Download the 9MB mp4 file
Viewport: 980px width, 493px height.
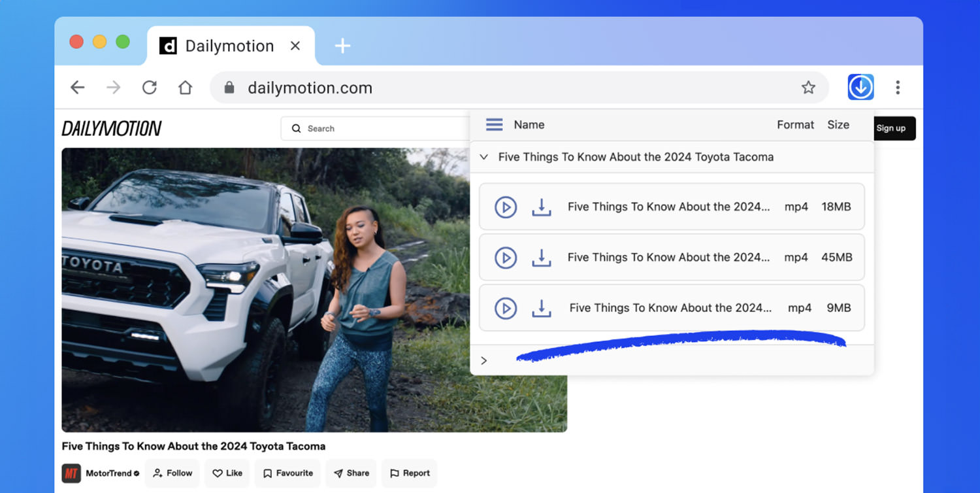tap(542, 308)
